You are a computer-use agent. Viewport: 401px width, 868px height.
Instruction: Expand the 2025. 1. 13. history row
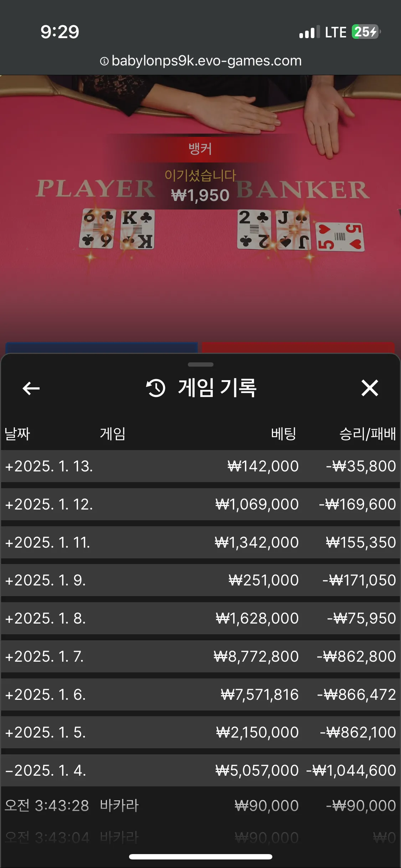[200, 466]
